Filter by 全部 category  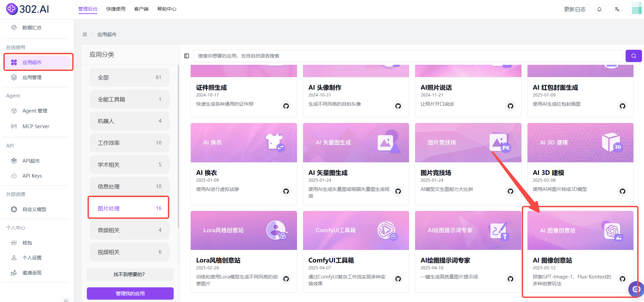[x=129, y=77]
